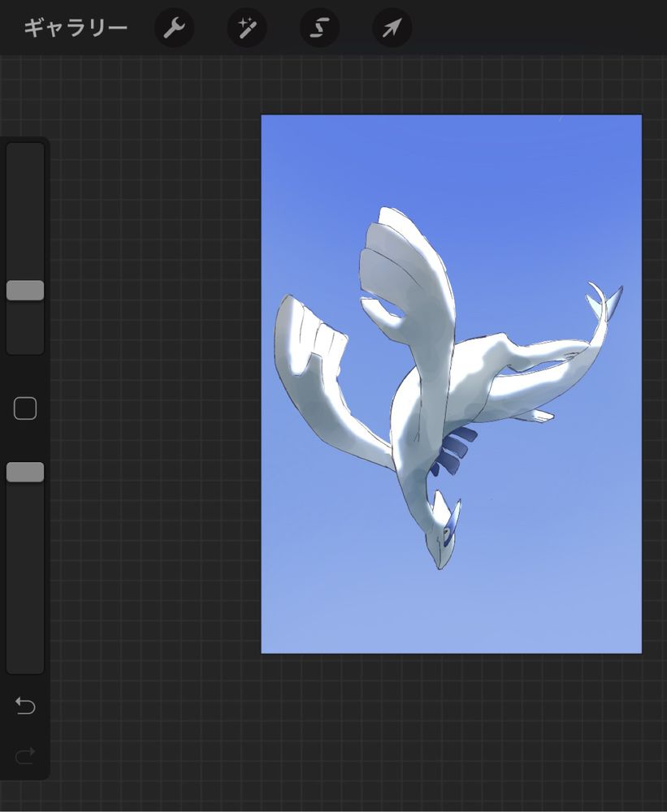This screenshot has height=812, width=667.
Task: Adjust the brush size slider handle
Action: [x=25, y=291]
